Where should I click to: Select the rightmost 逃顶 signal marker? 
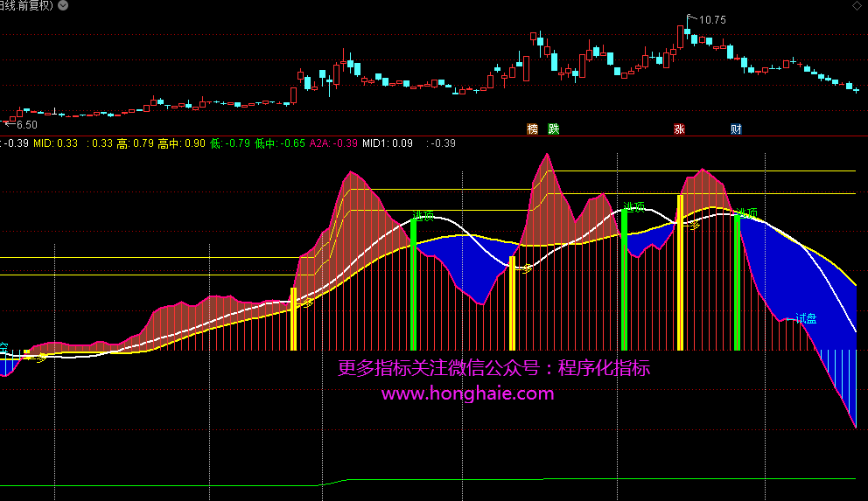[746, 212]
